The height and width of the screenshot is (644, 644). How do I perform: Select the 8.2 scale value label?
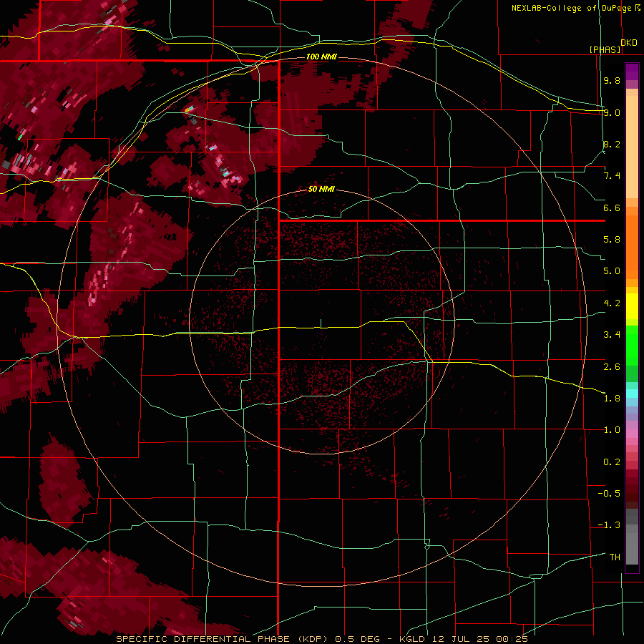coord(612,144)
